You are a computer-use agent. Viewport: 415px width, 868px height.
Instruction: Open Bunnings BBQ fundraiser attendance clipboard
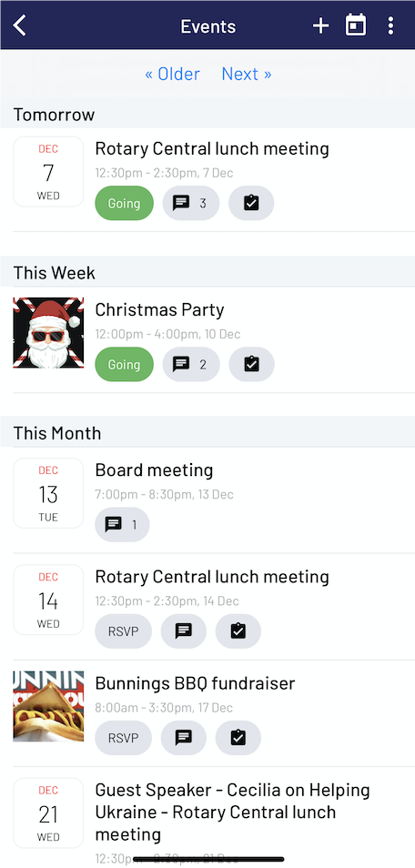pyautogui.click(x=238, y=738)
